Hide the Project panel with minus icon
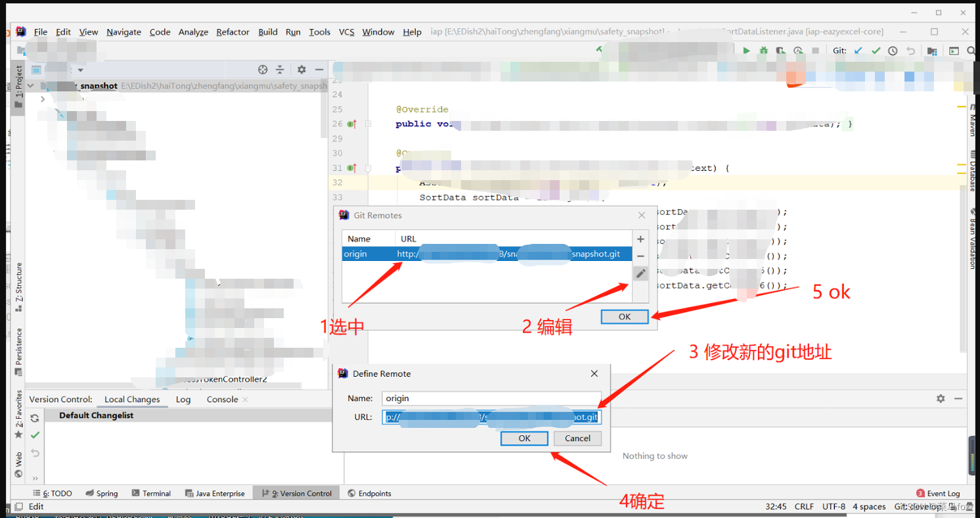 (319, 70)
